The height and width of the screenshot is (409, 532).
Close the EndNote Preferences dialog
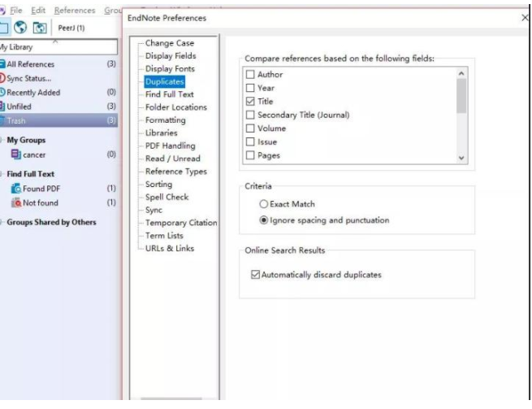(x=525, y=18)
